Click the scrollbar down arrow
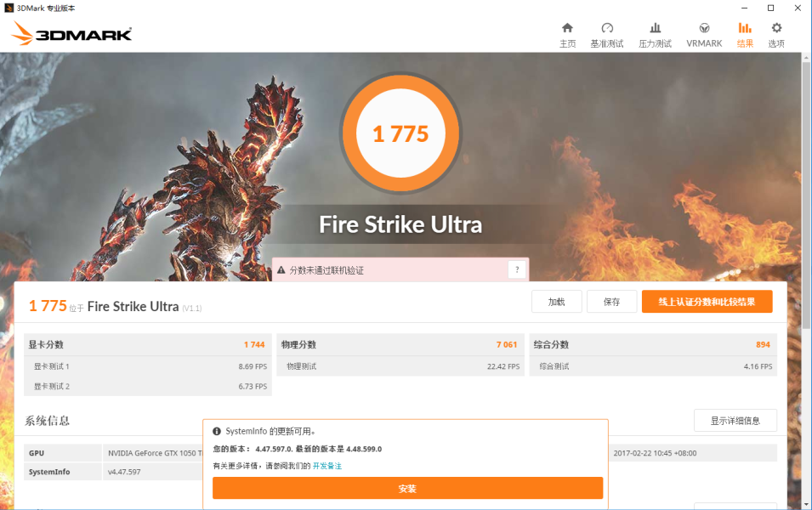The height and width of the screenshot is (510, 812). pyautogui.click(x=806, y=505)
